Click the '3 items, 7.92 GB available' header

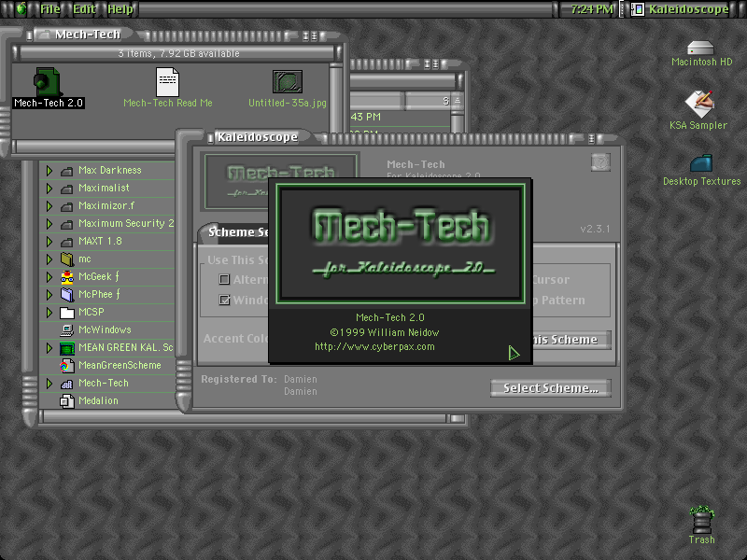coord(178,53)
